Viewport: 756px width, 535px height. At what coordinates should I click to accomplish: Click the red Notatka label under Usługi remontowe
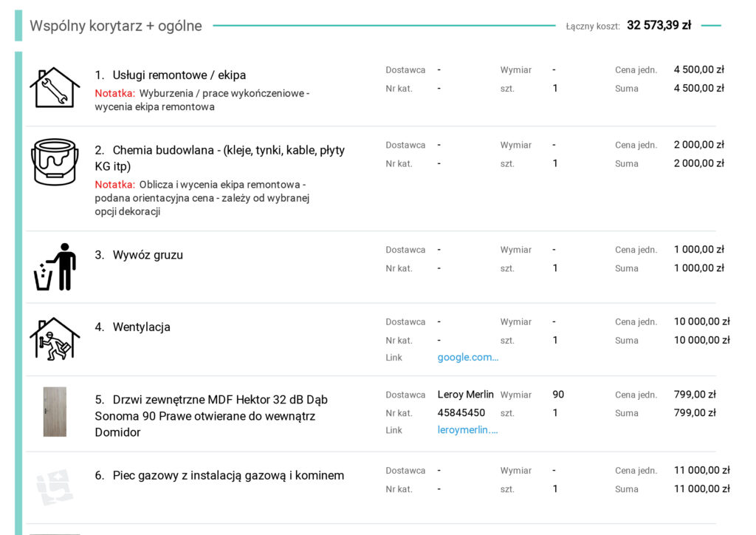114,94
